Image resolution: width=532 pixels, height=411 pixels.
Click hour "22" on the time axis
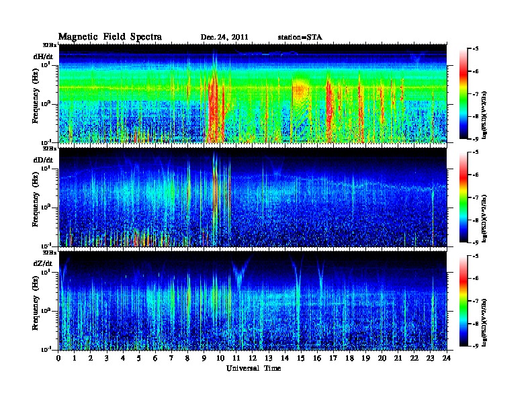(414, 359)
